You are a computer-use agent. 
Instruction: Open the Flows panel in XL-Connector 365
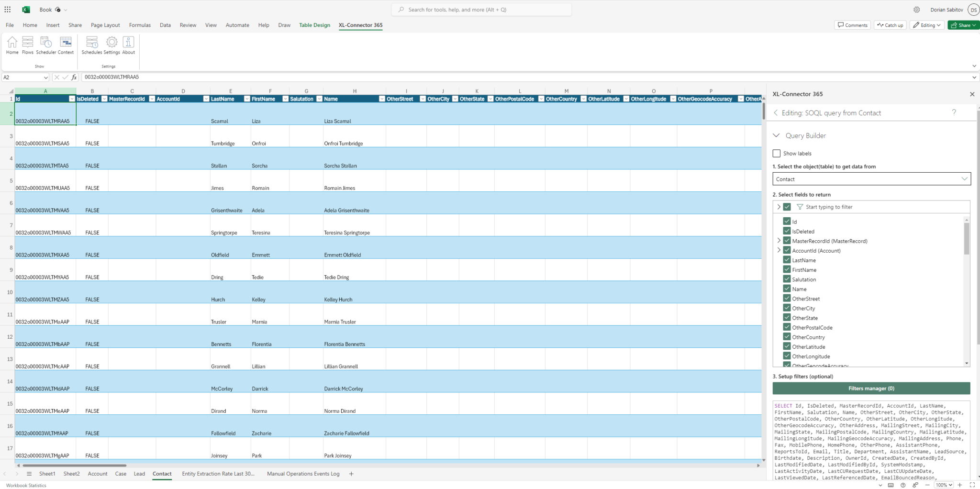click(x=27, y=45)
